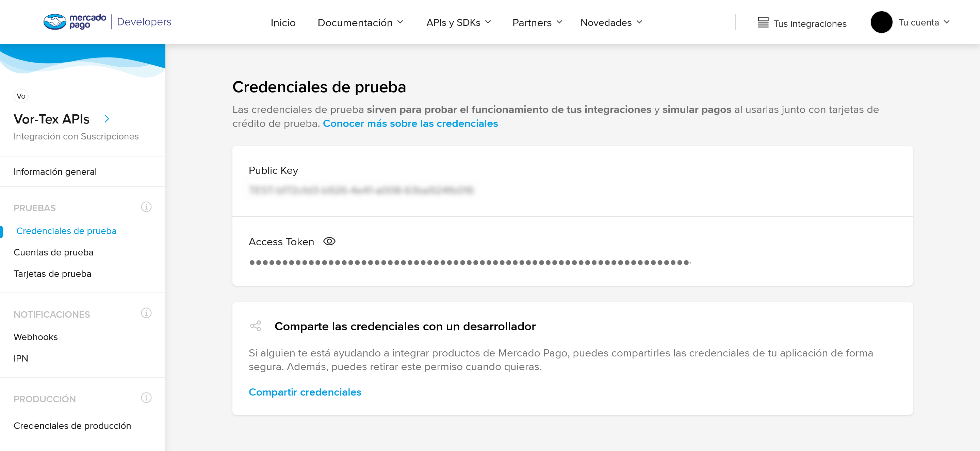Viewport: 980px width, 451px height.
Task: Click the black account avatar circle
Action: tap(881, 22)
